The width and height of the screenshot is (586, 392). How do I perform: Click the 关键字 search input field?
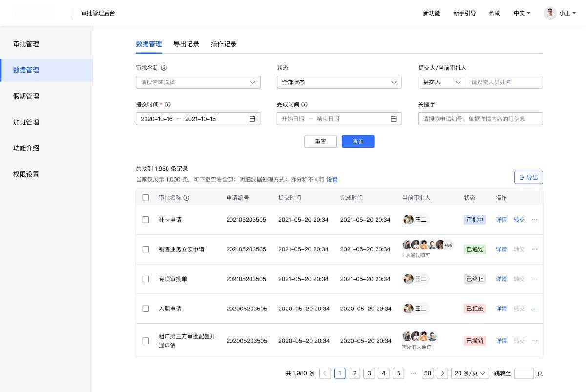click(481, 119)
